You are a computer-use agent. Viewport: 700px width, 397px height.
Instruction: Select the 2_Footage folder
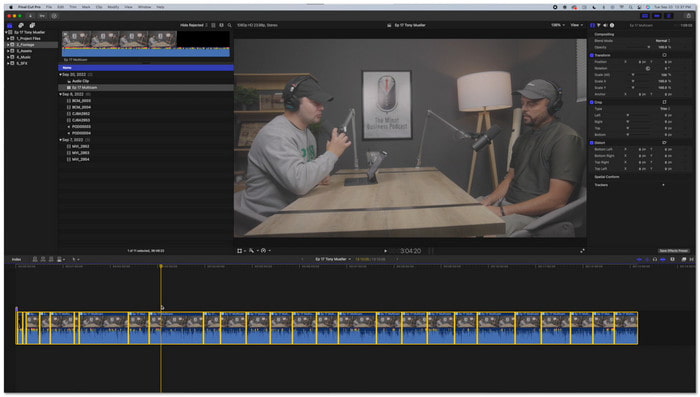[31, 45]
